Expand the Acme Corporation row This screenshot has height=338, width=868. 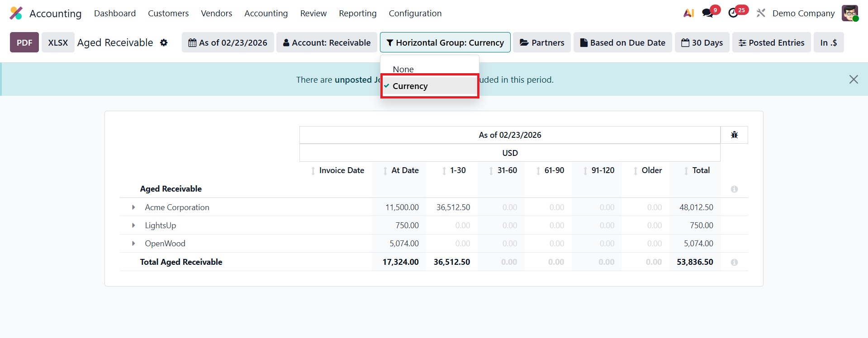point(133,207)
